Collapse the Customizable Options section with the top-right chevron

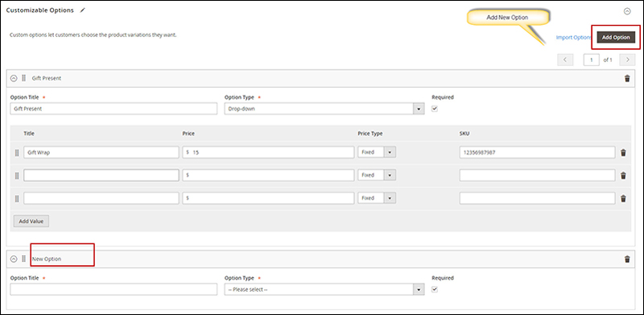click(627, 11)
